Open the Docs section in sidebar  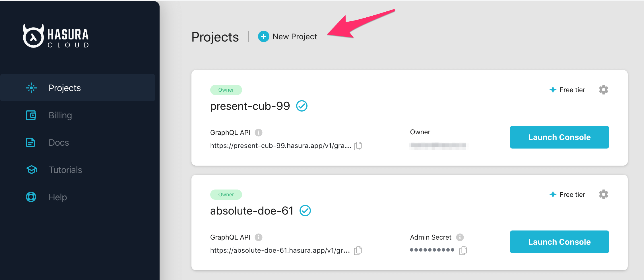point(59,142)
